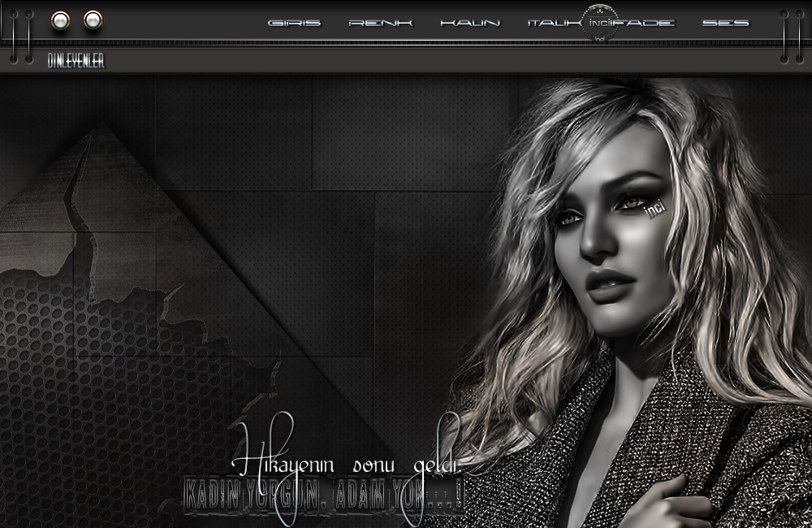Click the left round knob button
Image resolution: width=812 pixels, height=528 pixels.
[60, 20]
